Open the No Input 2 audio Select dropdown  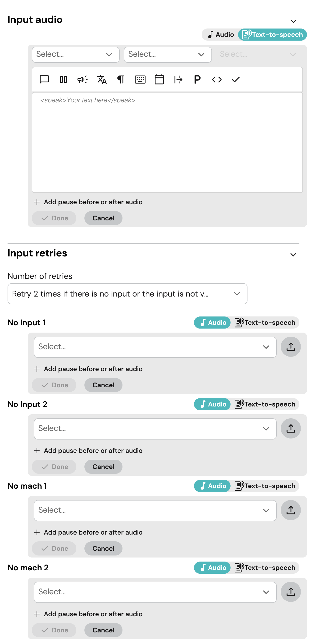pos(155,429)
